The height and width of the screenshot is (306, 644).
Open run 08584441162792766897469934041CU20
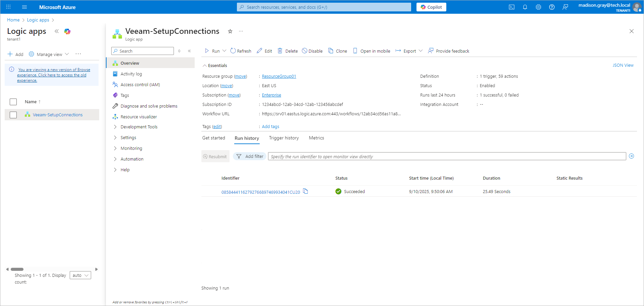pos(261,192)
